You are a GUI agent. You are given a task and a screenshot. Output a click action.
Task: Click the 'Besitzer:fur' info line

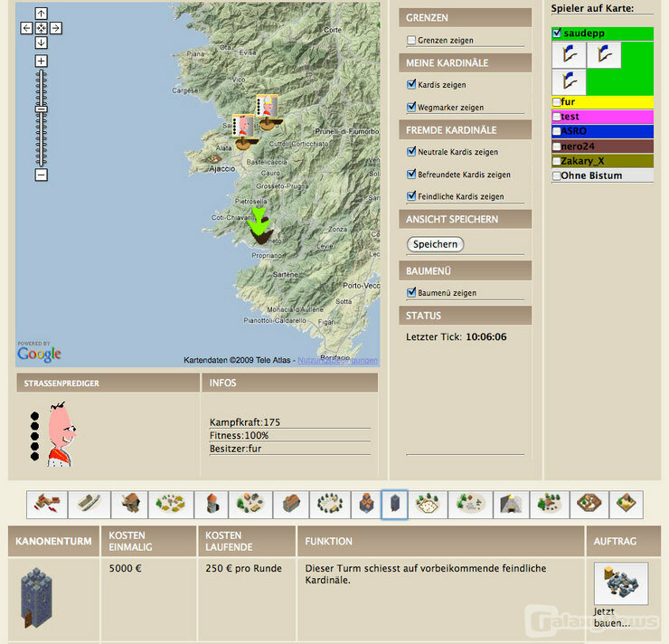(236, 449)
